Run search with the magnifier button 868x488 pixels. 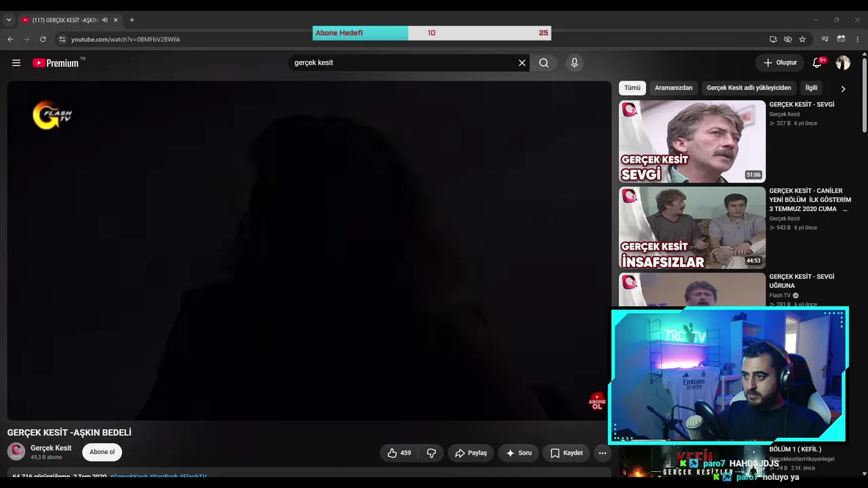coord(544,63)
